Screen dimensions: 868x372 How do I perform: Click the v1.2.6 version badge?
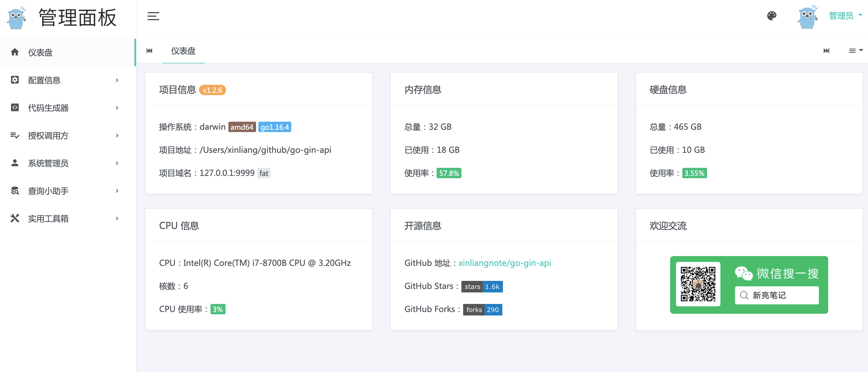pos(212,90)
